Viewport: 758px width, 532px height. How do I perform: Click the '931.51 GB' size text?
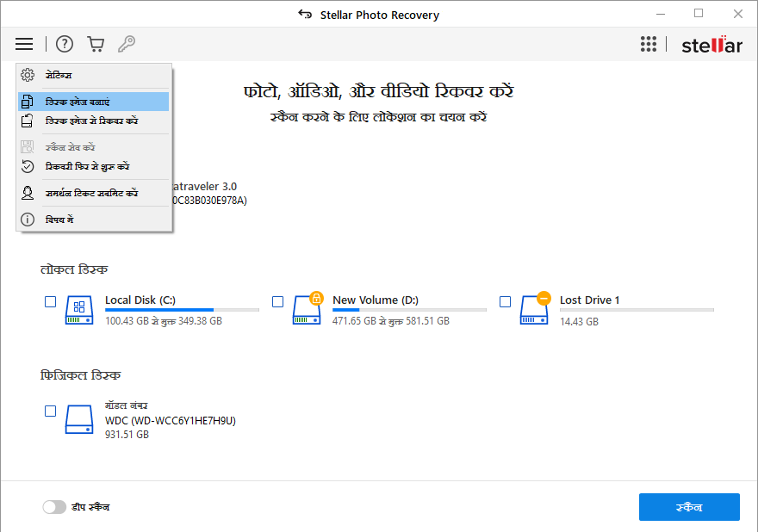pyautogui.click(x=127, y=435)
